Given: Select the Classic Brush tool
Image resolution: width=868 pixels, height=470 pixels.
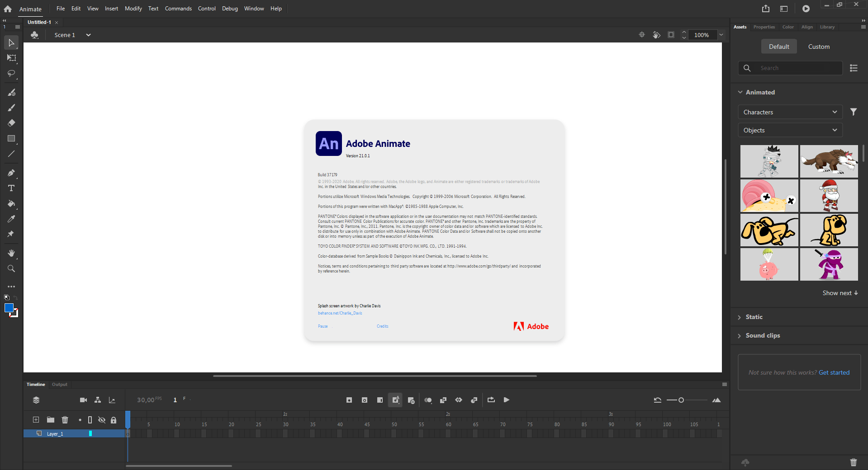Looking at the screenshot, I should [11, 108].
